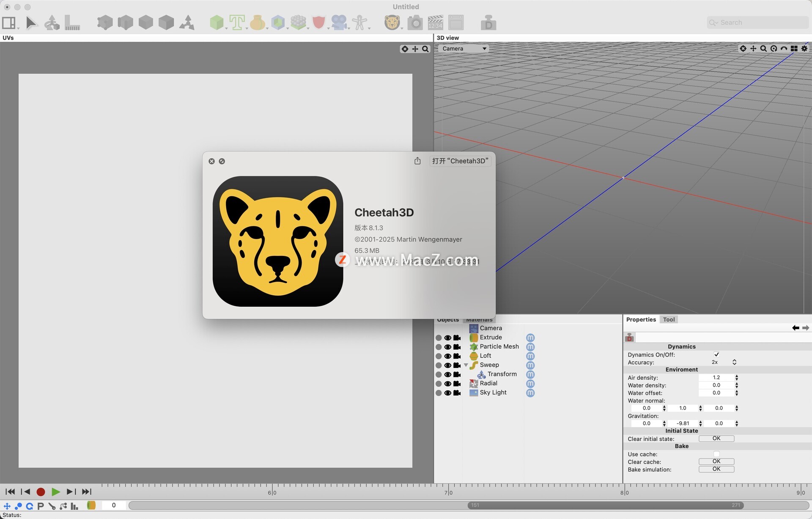Click the green cube primitives icon

pyautogui.click(x=217, y=22)
